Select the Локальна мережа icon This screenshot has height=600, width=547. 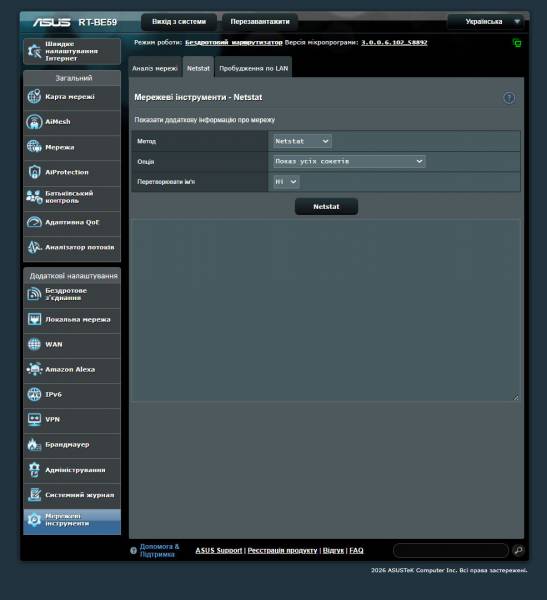coord(34,319)
